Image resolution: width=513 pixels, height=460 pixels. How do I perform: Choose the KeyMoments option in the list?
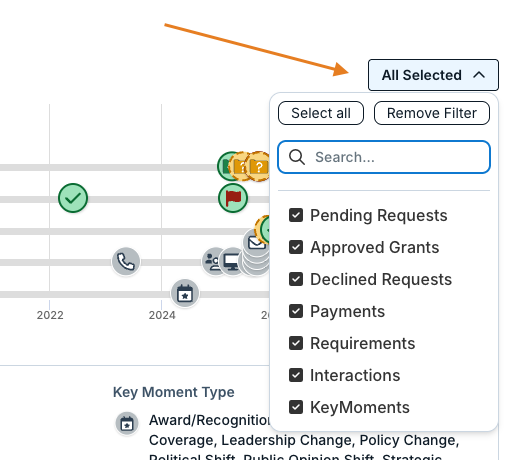[x=349, y=407]
